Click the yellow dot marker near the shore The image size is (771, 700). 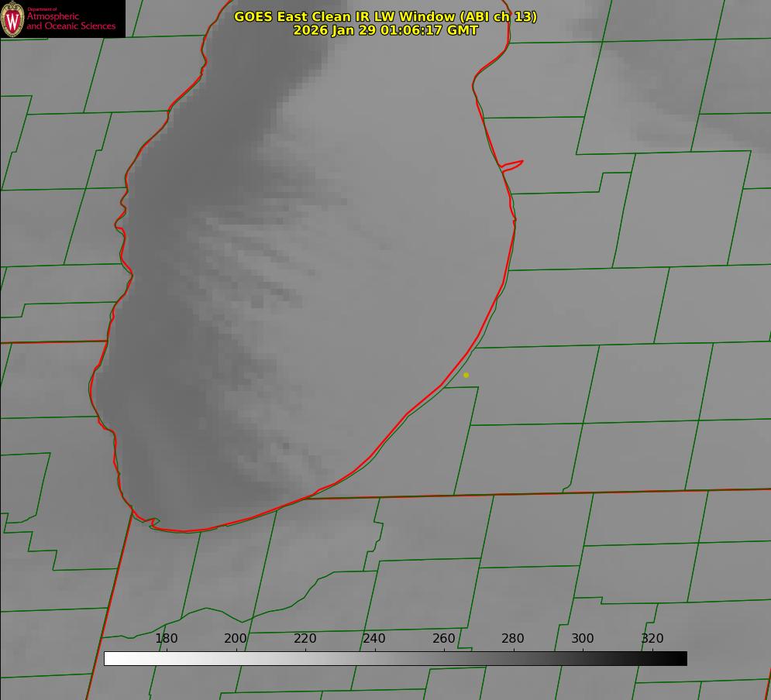tap(466, 375)
